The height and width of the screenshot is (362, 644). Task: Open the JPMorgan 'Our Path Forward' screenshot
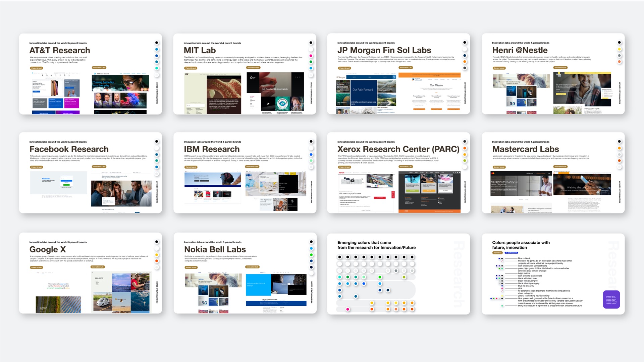[366, 94]
